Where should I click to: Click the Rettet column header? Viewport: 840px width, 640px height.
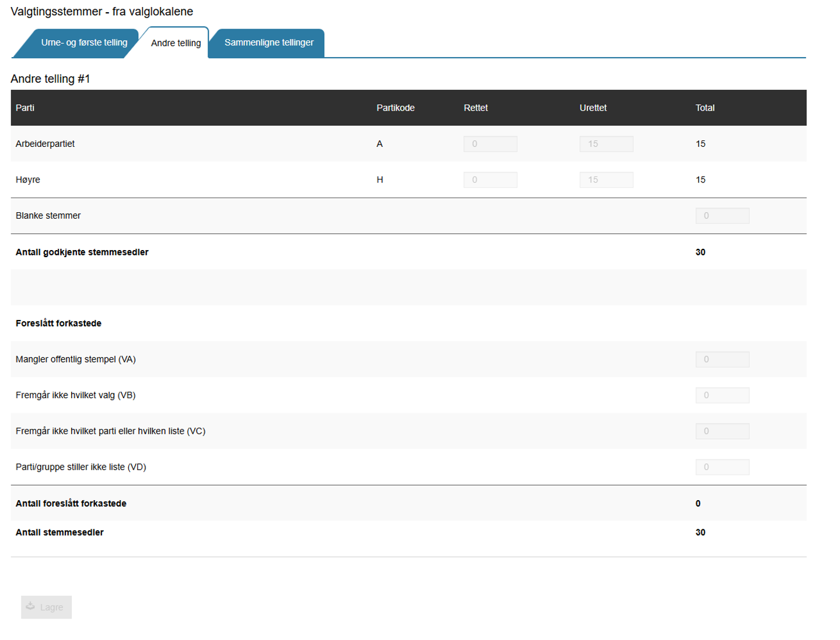(475, 108)
